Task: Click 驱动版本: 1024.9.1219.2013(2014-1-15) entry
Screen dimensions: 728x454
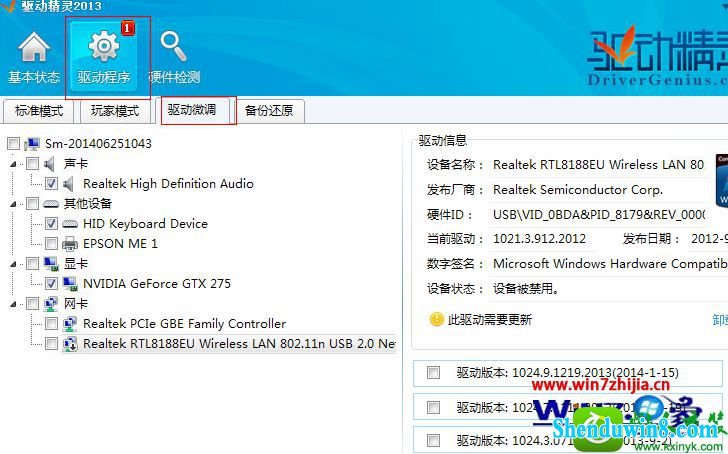Action: (x=568, y=372)
